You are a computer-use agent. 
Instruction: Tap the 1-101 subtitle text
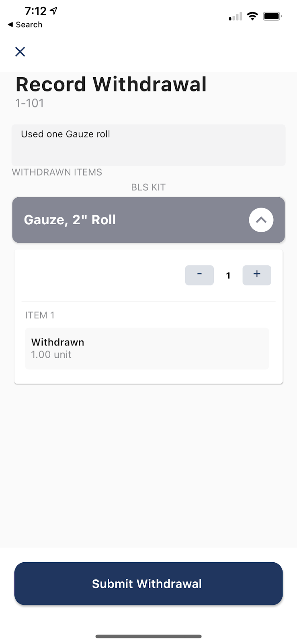tap(29, 103)
